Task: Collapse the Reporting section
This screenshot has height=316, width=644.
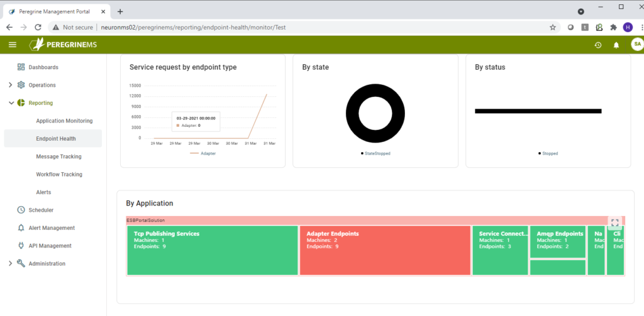Action: (10, 102)
